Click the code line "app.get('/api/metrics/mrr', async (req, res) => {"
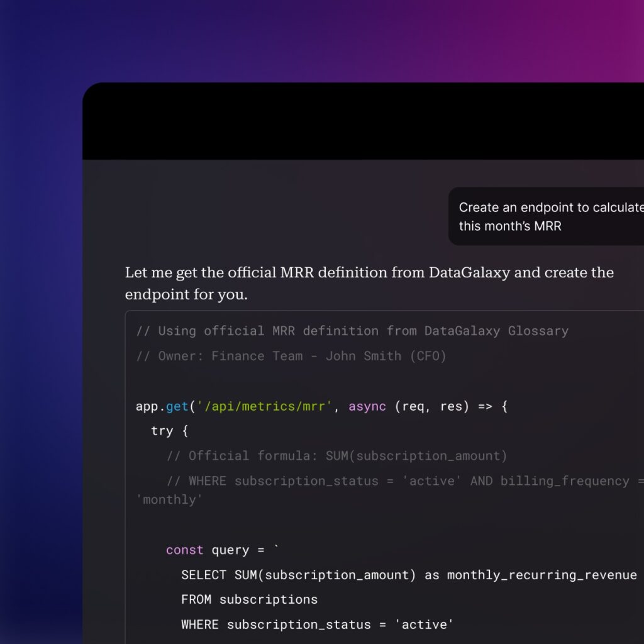 [321, 406]
